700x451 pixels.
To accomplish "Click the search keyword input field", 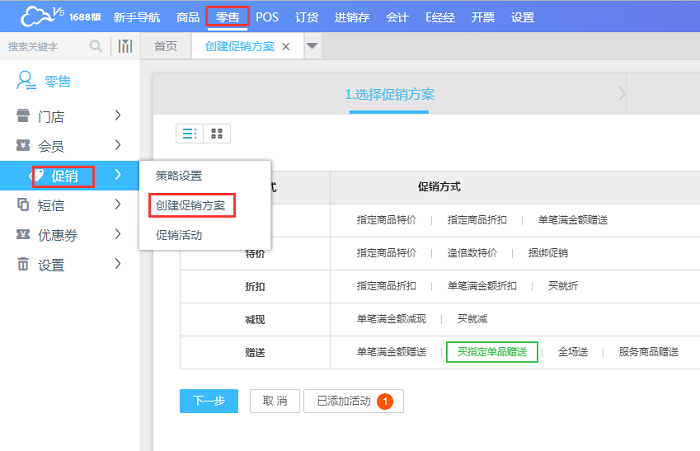I will (45, 46).
